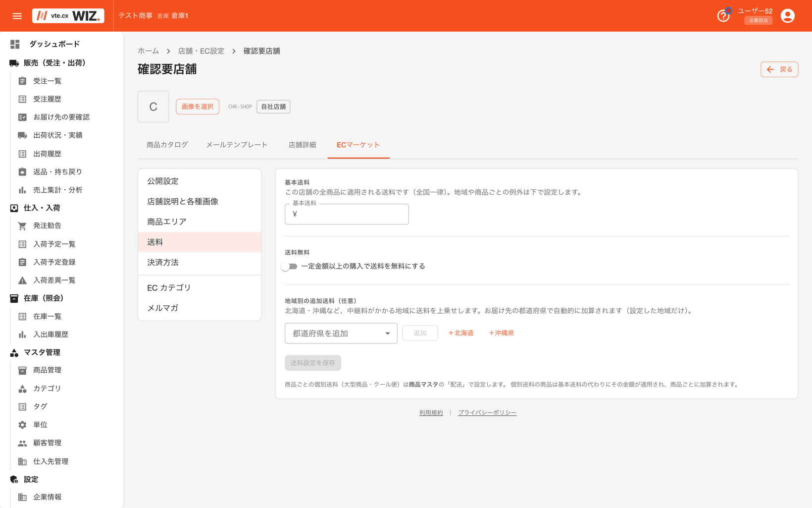812x508 pixels.
Task: Open EC カテゴリ section
Action: coord(200,288)
